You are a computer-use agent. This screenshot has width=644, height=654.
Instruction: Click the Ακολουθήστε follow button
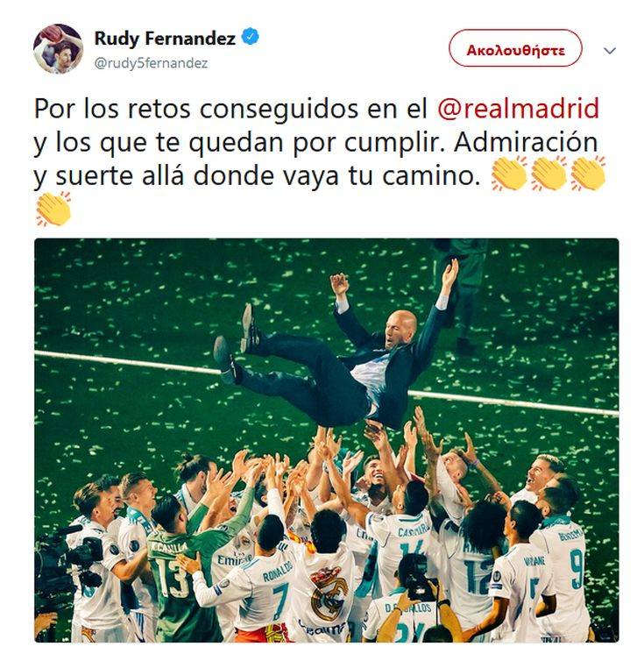515,48
